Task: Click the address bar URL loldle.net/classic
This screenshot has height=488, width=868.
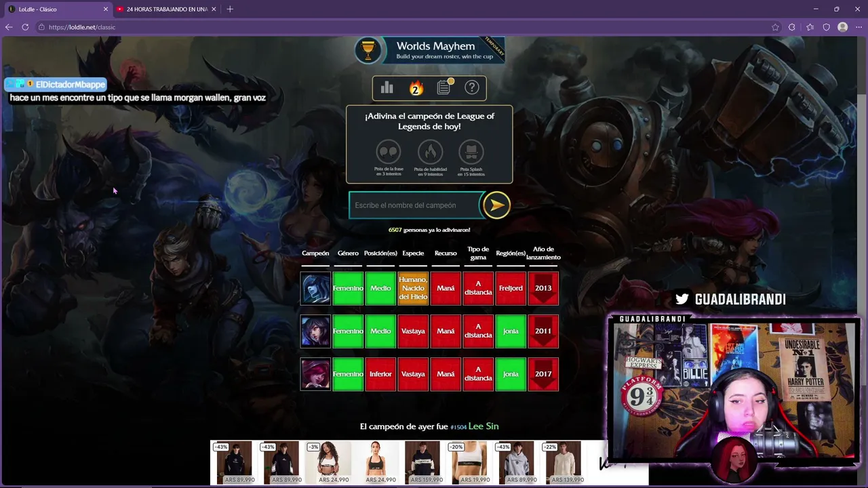Action: click(82, 27)
